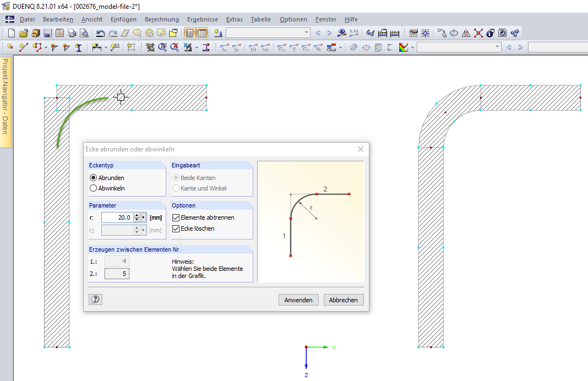The image size is (588, 381).
Task: Open a file with the folder icon
Action: (x=24, y=33)
